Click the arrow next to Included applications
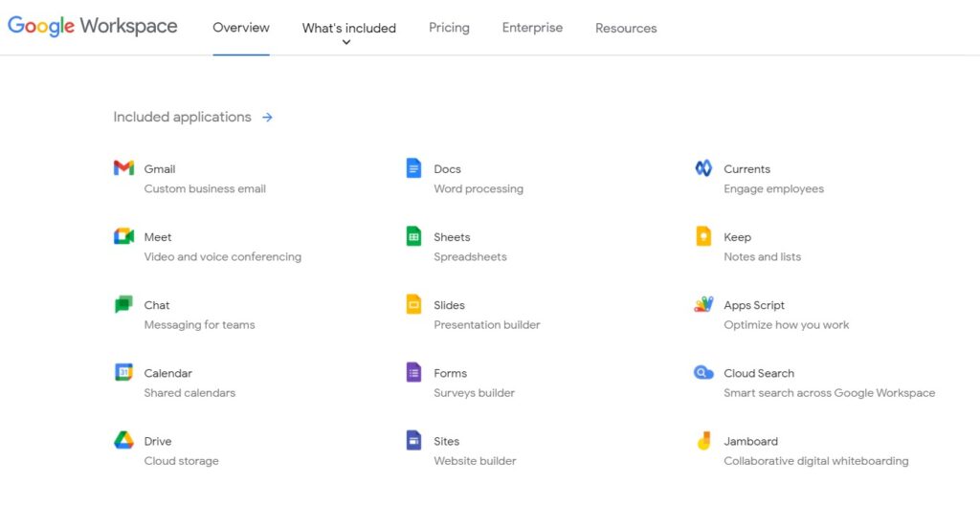980x527 pixels. click(268, 117)
